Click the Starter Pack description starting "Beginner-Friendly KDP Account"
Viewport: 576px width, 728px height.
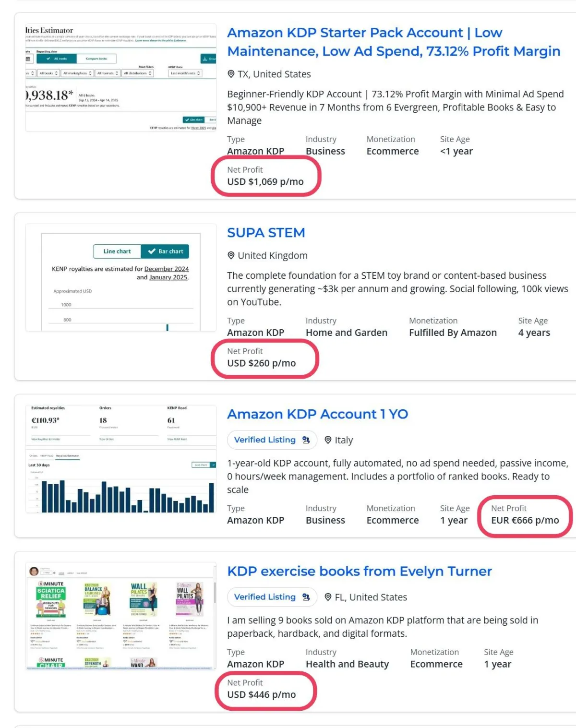396,107
